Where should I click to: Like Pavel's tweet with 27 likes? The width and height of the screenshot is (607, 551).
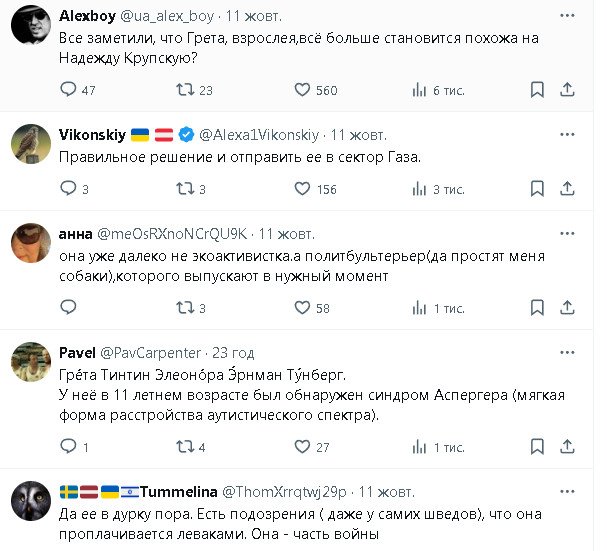point(303,447)
